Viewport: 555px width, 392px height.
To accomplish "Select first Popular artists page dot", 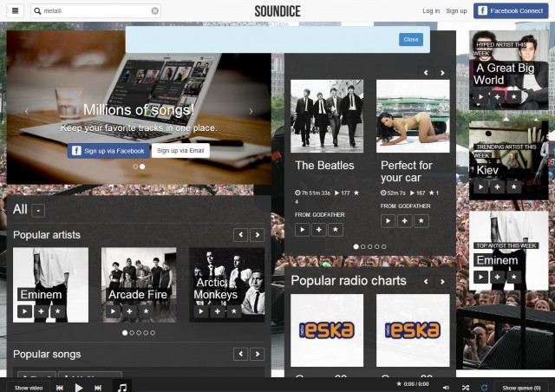I will tap(125, 333).
